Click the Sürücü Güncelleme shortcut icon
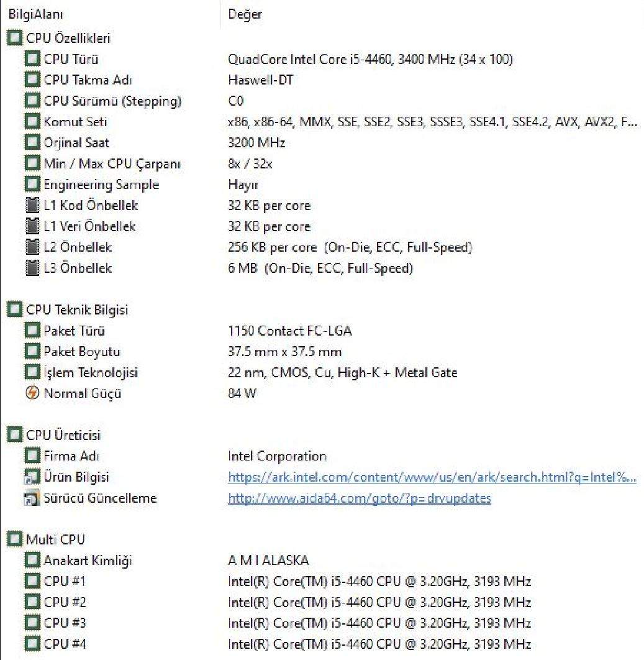The height and width of the screenshot is (660, 644). (x=32, y=498)
